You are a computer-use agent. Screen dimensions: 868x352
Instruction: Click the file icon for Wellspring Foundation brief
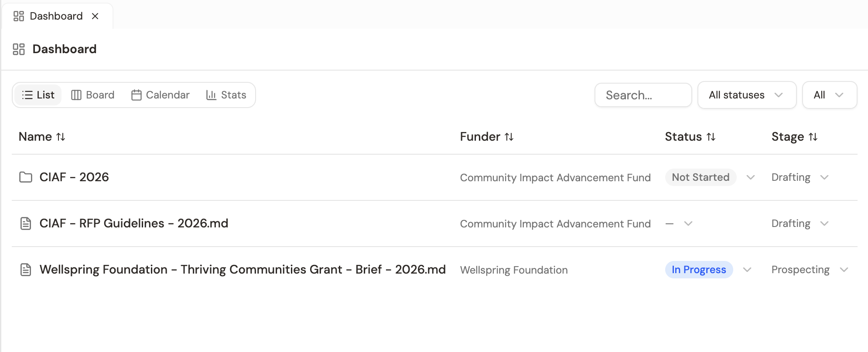tap(26, 269)
